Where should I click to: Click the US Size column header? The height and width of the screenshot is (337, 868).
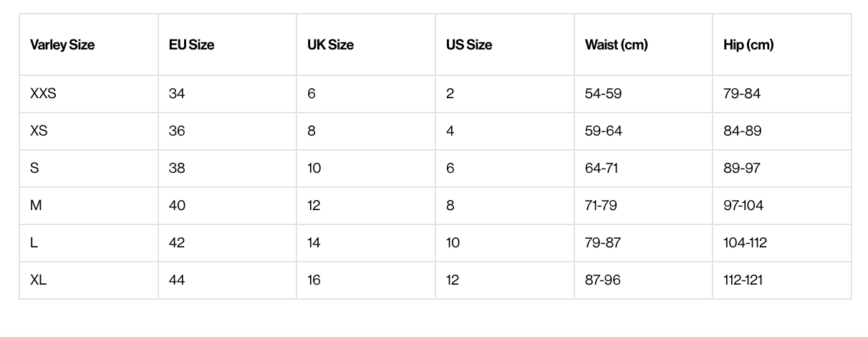[x=469, y=44]
